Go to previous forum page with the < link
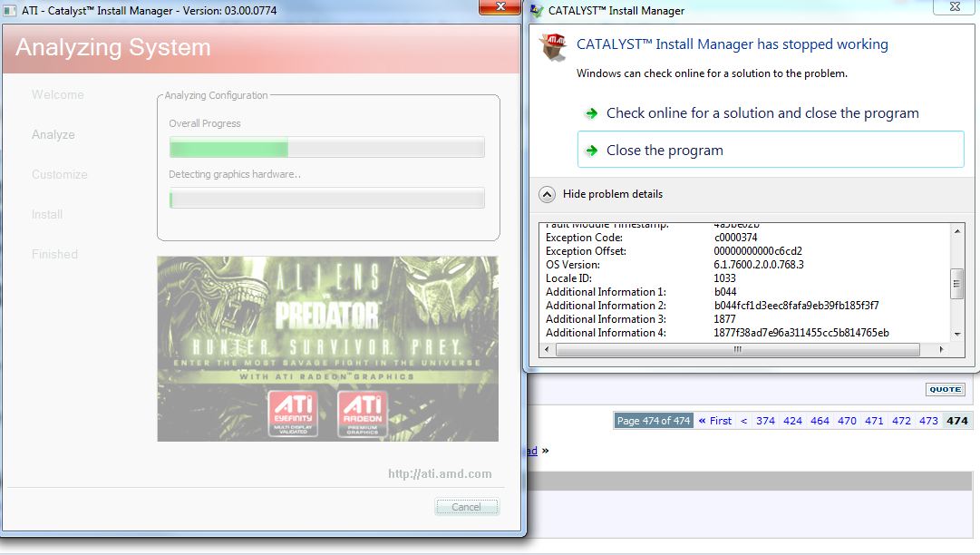980x555 pixels. point(743,421)
